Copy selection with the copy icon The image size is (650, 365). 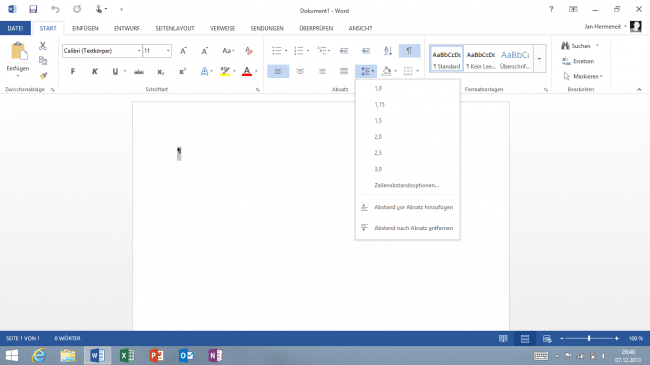(x=43, y=61)
